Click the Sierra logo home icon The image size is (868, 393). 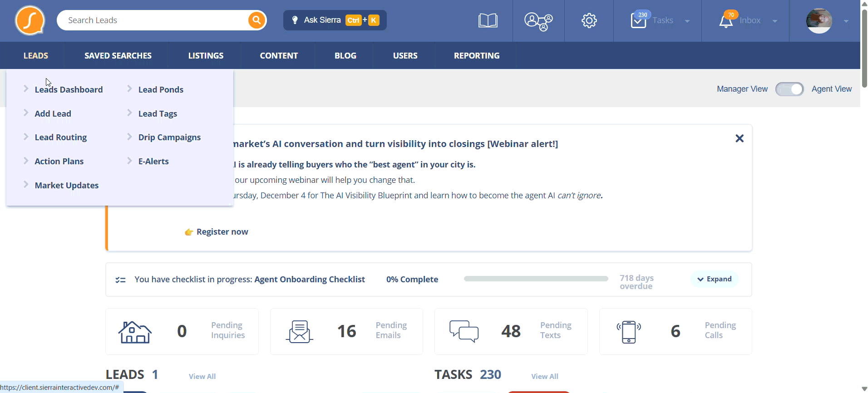coord(30,20)
